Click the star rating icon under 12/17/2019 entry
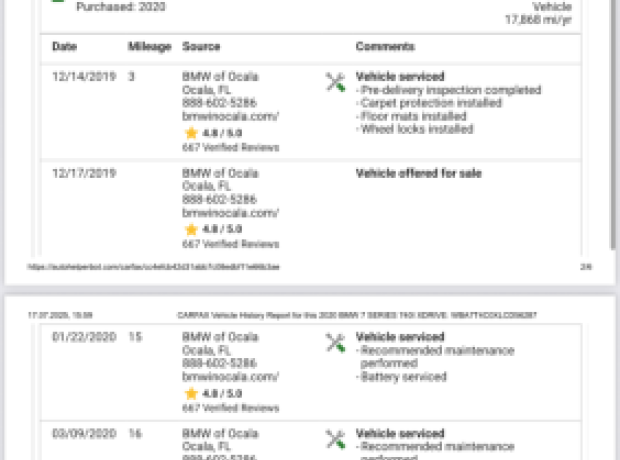Image resolution: width=620 pixels, height=460 pixels. pos(191,229)
